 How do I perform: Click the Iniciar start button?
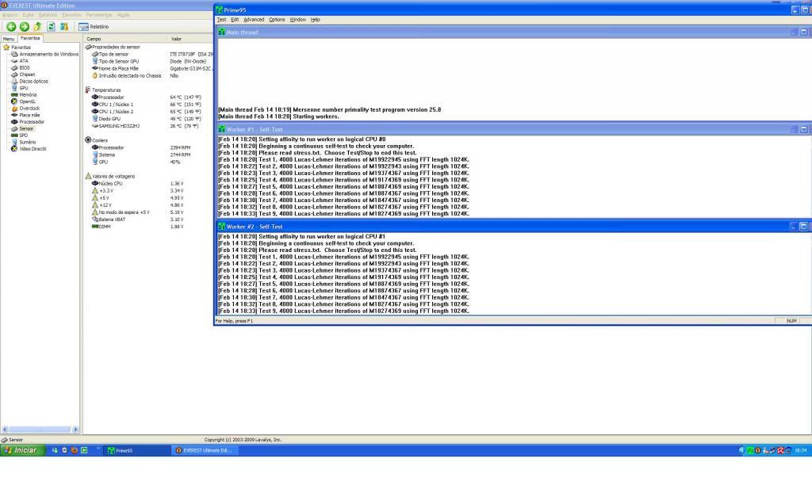(23, 450)
